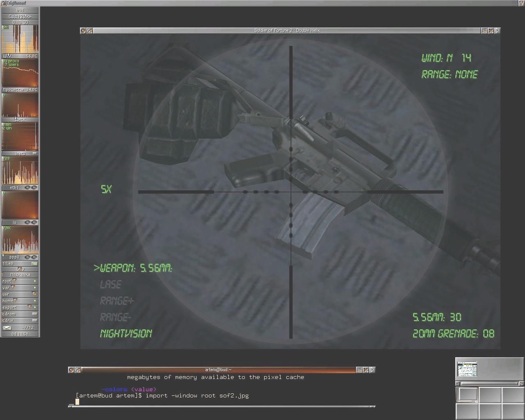
Task: Click the usr filesystem meter
Action: point(20,294)
